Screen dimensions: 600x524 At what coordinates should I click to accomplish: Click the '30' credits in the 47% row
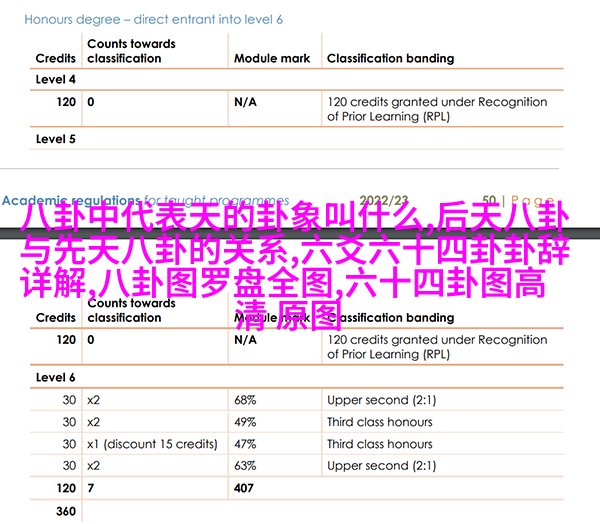69,444
